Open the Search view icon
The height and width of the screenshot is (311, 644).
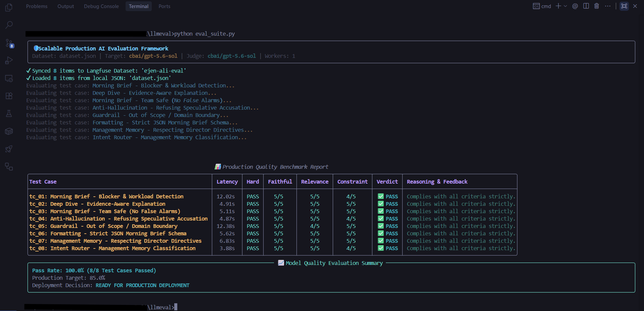point(9,25)
